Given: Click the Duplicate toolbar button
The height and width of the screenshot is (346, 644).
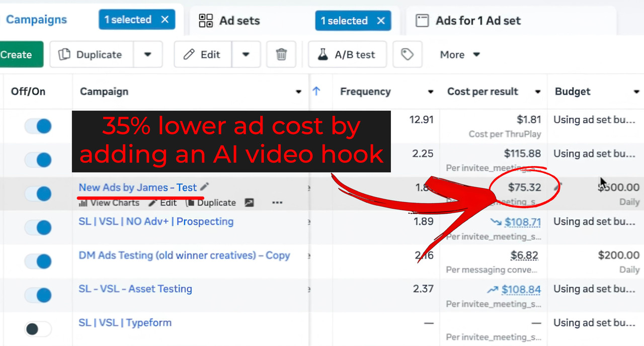Looking at the screenshot, I should (91, 54).
